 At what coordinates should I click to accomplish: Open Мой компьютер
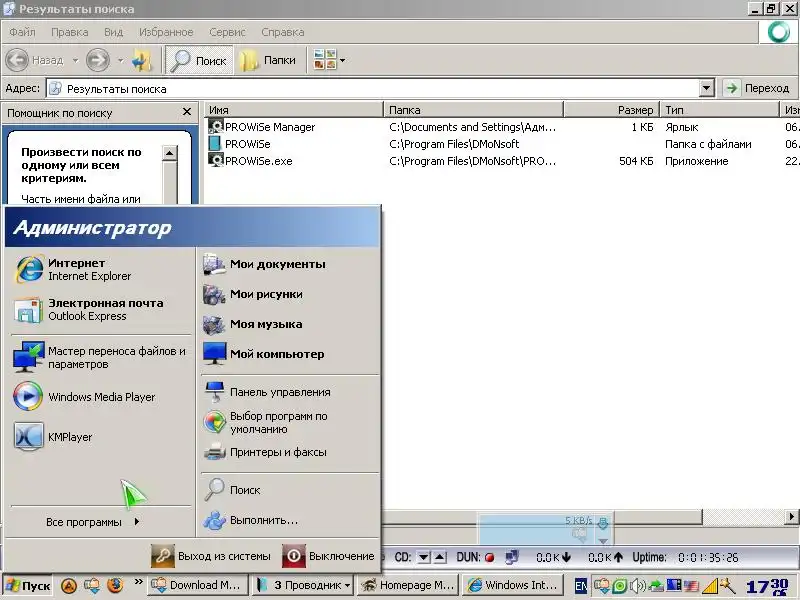point(290,354)
